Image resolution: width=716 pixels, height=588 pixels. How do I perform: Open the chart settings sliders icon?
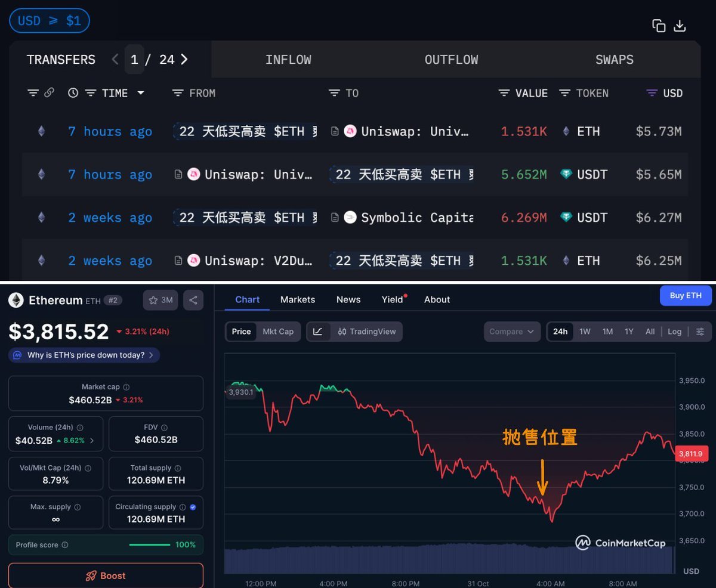pos(700,332)
